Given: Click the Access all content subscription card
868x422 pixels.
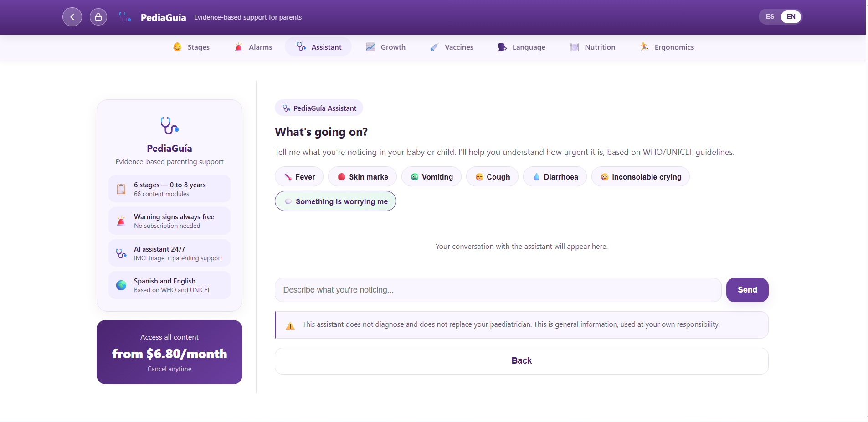Looking at the screenshot, I should tap(169, 352).
